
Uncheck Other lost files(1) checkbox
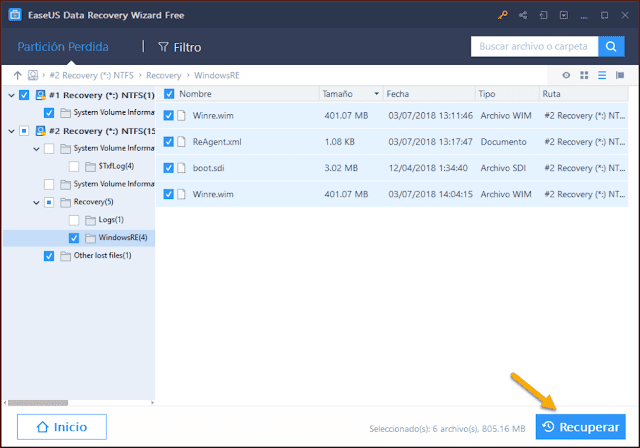[49, 256]
